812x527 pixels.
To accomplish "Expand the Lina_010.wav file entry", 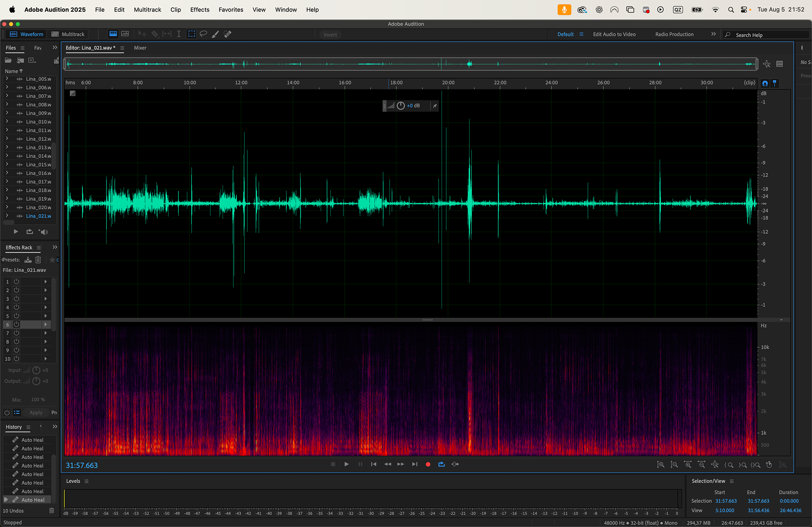I will point(7,122).
